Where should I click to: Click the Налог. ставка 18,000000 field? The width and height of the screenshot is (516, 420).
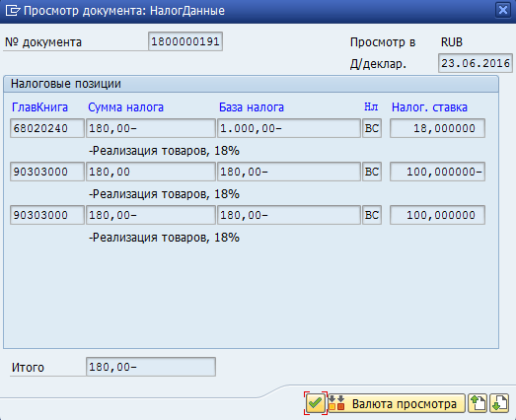437,128
